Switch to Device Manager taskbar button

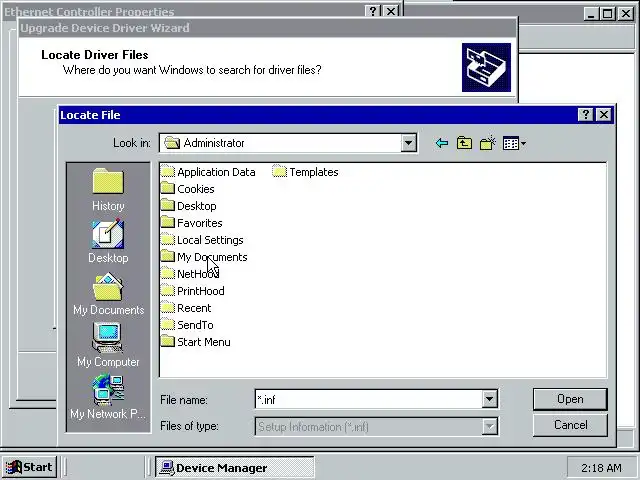(235, 467)
